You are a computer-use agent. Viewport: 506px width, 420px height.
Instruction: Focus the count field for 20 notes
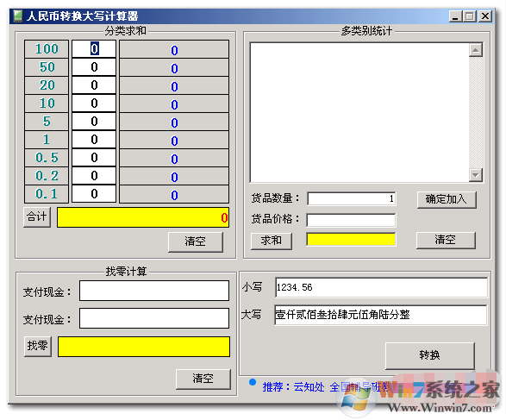pyautogui.click(x=94, y=85)
